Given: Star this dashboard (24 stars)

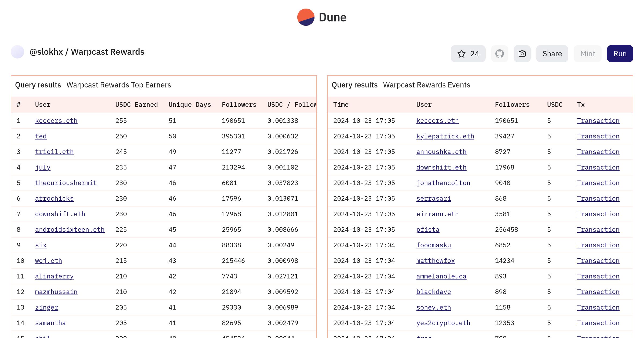Looking at the screenshot, I should pyautogui.click(x=468, y=54).
